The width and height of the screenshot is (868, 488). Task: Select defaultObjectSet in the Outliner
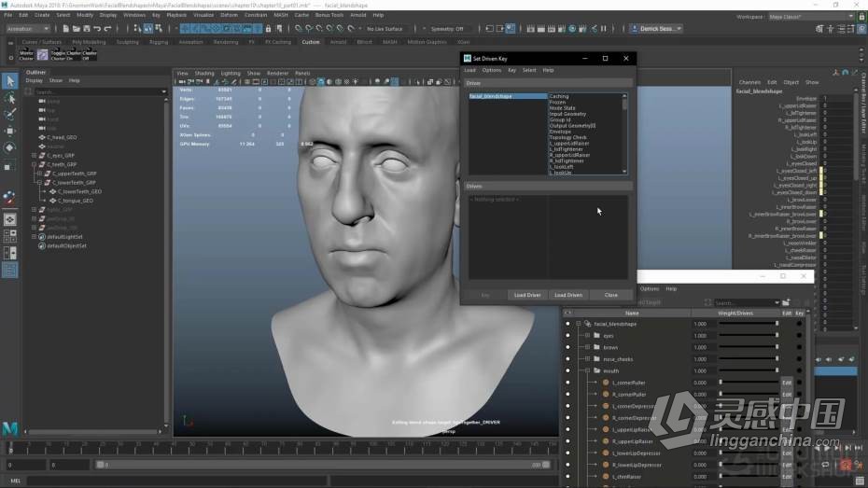(66, 245)
